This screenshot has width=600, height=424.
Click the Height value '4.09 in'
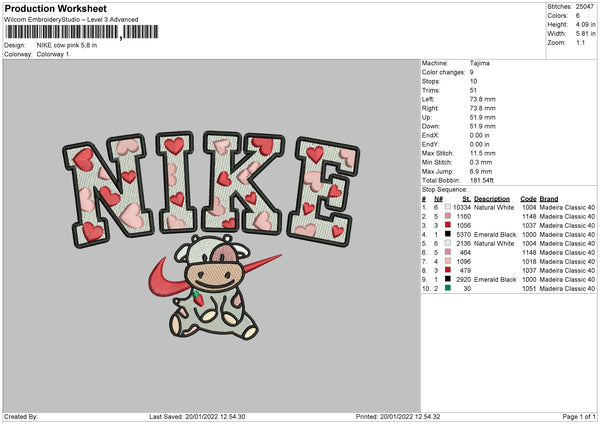[585, 24]
